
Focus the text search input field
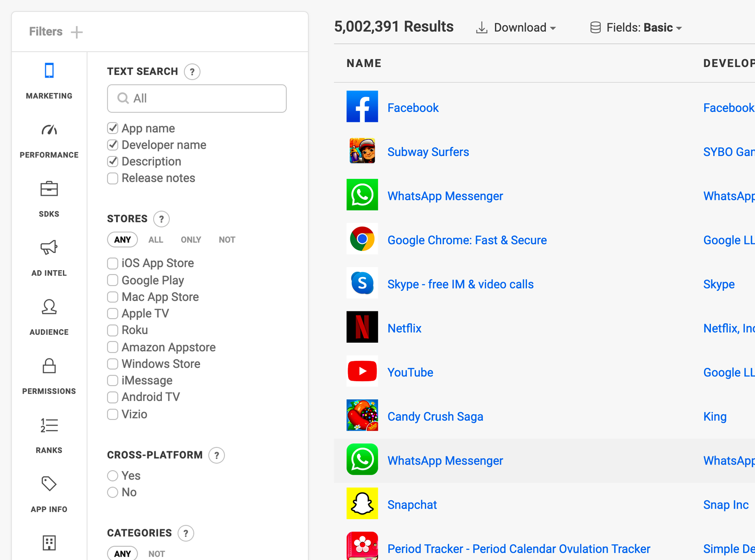(x=197, y=99)
